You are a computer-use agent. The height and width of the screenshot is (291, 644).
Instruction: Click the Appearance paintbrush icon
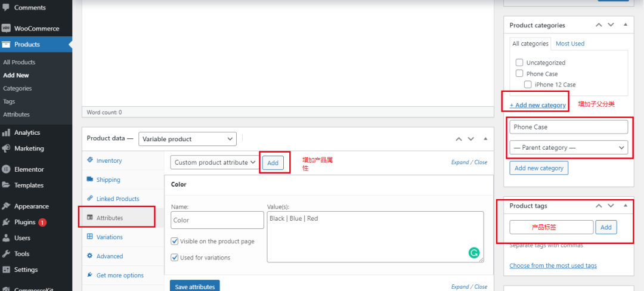(6, 206)
